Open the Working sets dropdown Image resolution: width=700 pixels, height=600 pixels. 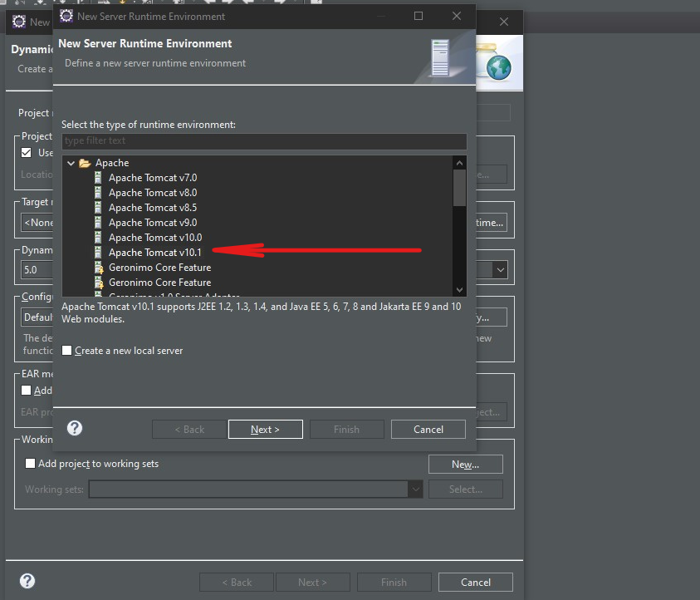point(415,489)
